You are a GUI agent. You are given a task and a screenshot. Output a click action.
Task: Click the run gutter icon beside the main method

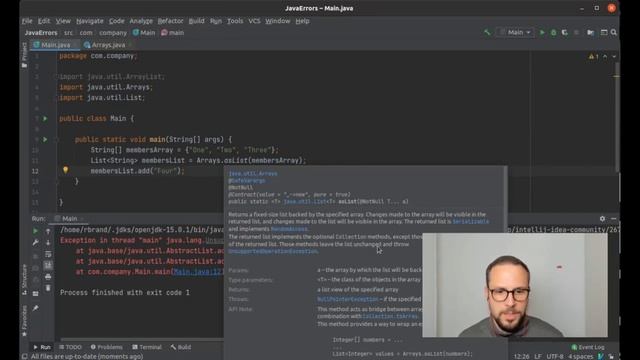45,139
